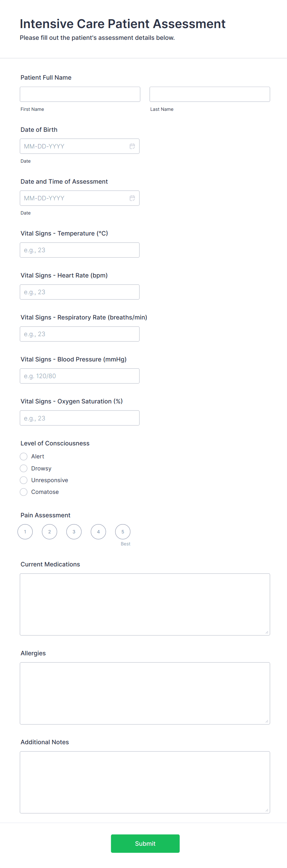This screenshot has height=868, width=287.
Task: Select Drowsy for Level of Consciousness
Action: pyautogui.click(x=23, y=468)
